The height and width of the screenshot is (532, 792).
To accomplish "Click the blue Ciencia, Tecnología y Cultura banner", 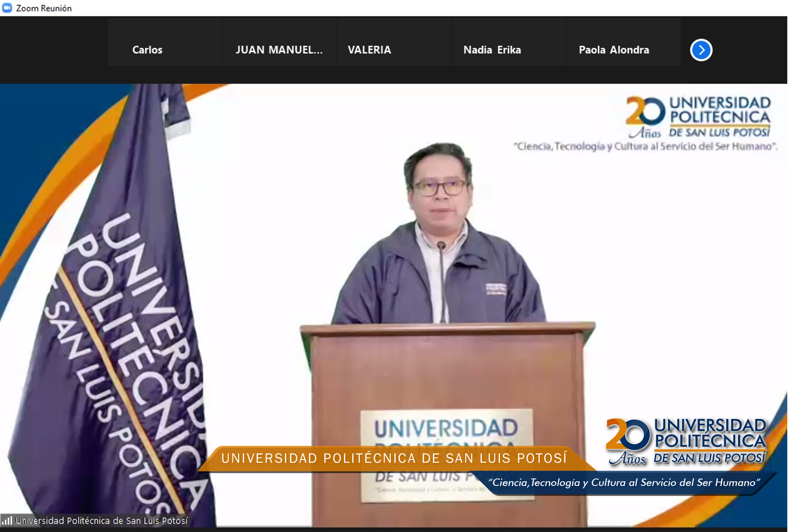I will point(624,482).
